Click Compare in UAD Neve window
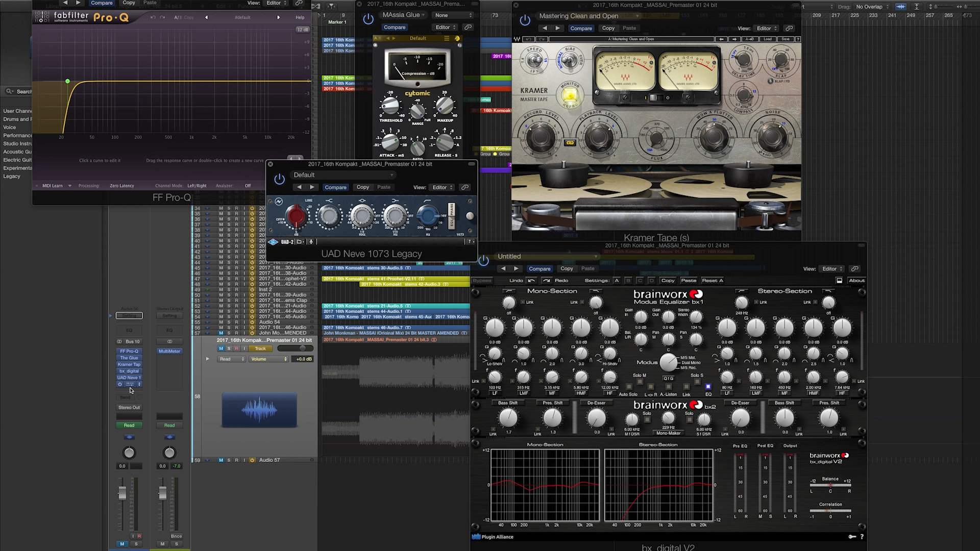Image resolution: width=980 pixels, height=551 pixels. point(335,187)
